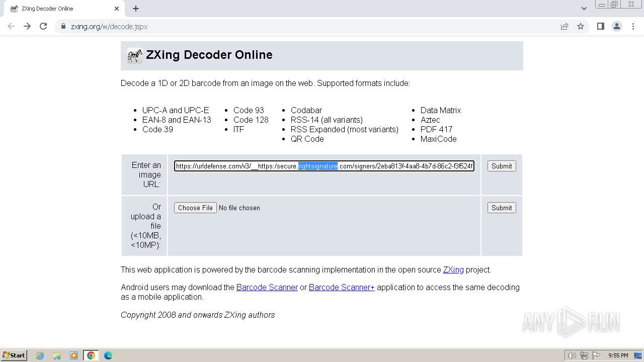Viewport: 644px width, 362px height.
Task: Open the Barcode Scanner link
Action: [x=267, y=287]
